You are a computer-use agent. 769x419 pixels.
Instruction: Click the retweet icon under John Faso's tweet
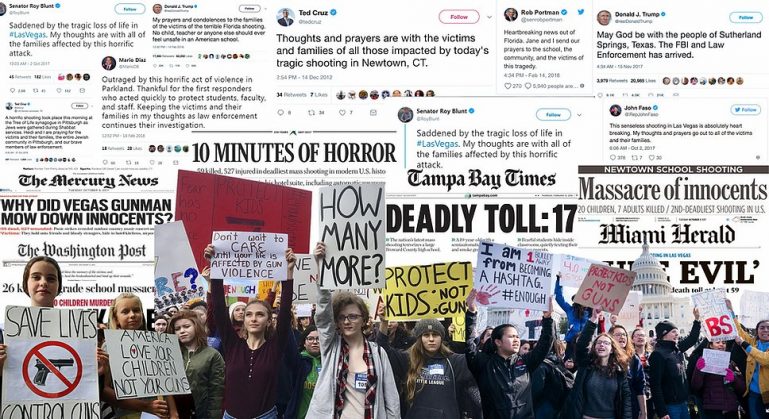(634, 157)
